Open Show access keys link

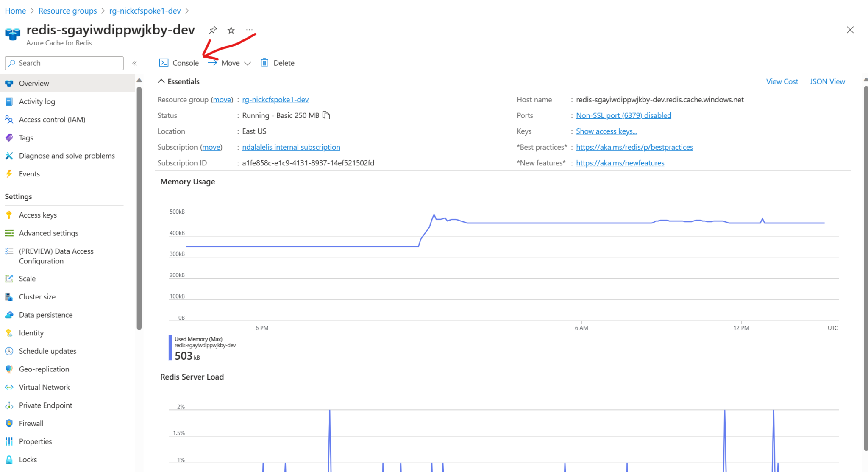[606, 131]
